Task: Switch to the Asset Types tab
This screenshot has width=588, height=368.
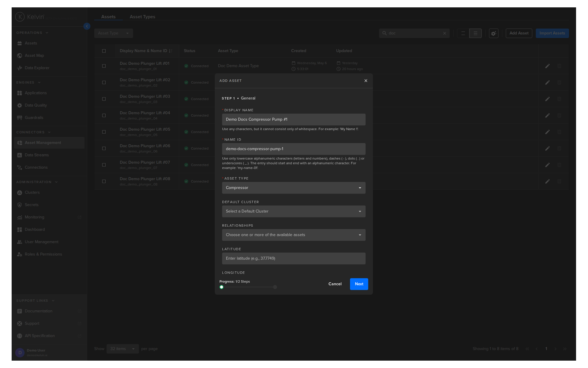Action: [142, 17]
